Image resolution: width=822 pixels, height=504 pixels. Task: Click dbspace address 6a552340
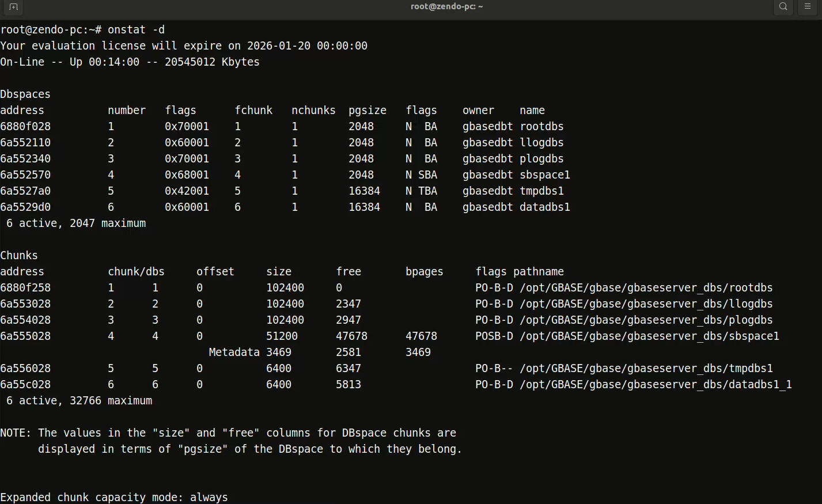click(x=25, y=159)
